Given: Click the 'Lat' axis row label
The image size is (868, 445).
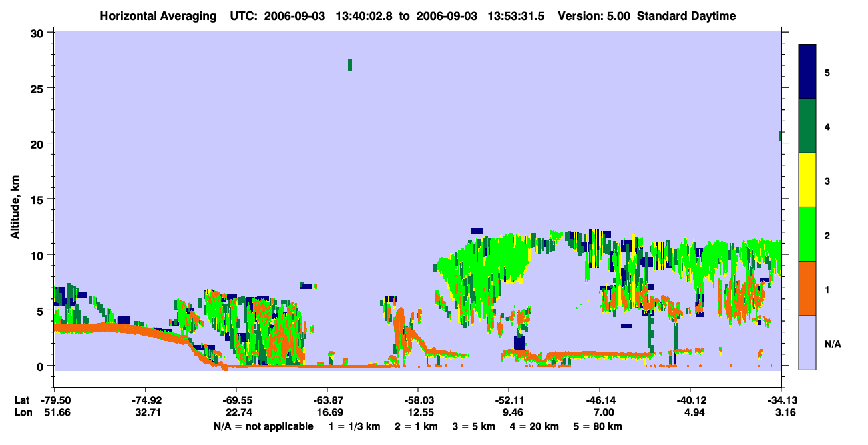Looking at the screenshot, I should coord(22,400).
